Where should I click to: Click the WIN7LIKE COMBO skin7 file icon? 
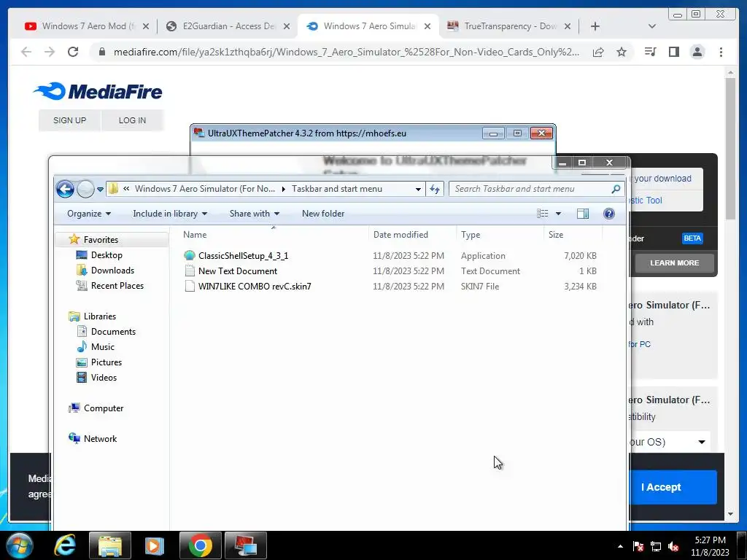pos(190,286)
